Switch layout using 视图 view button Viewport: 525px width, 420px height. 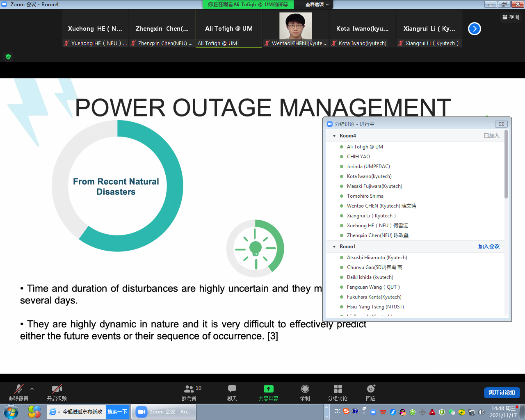click(x=511, y=17)
